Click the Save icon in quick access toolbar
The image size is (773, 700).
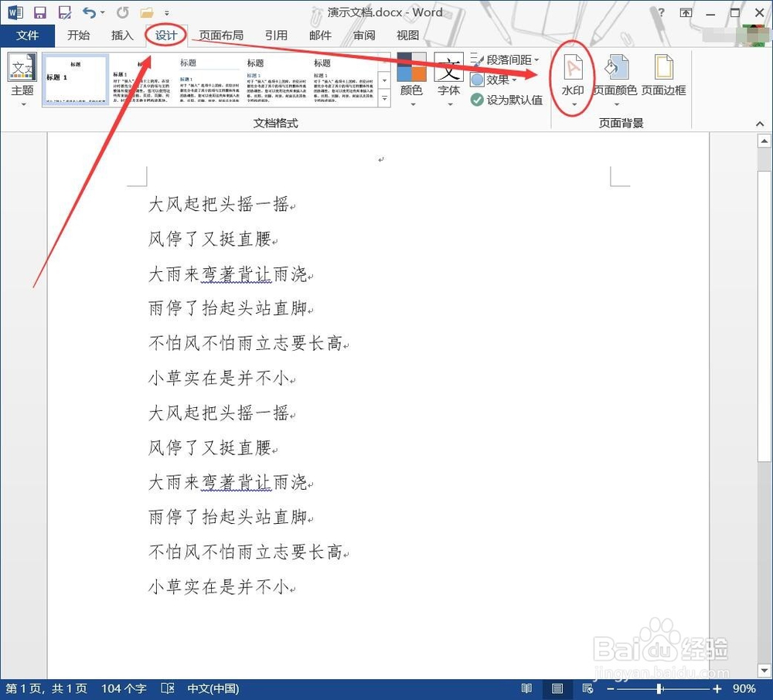coord(40,12)
